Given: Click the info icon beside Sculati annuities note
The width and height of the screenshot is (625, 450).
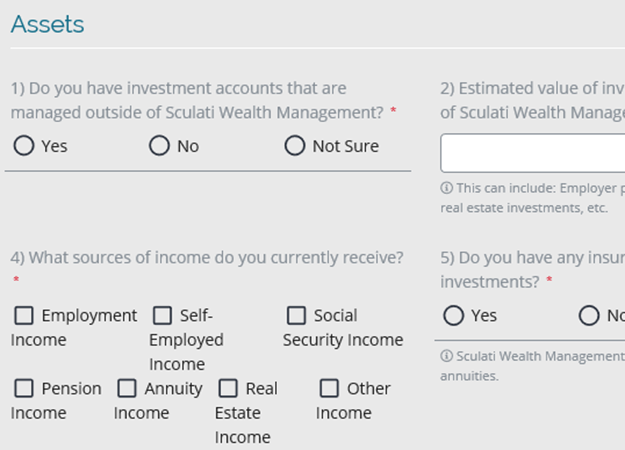Looking at the screenshot, I should 446,356.
